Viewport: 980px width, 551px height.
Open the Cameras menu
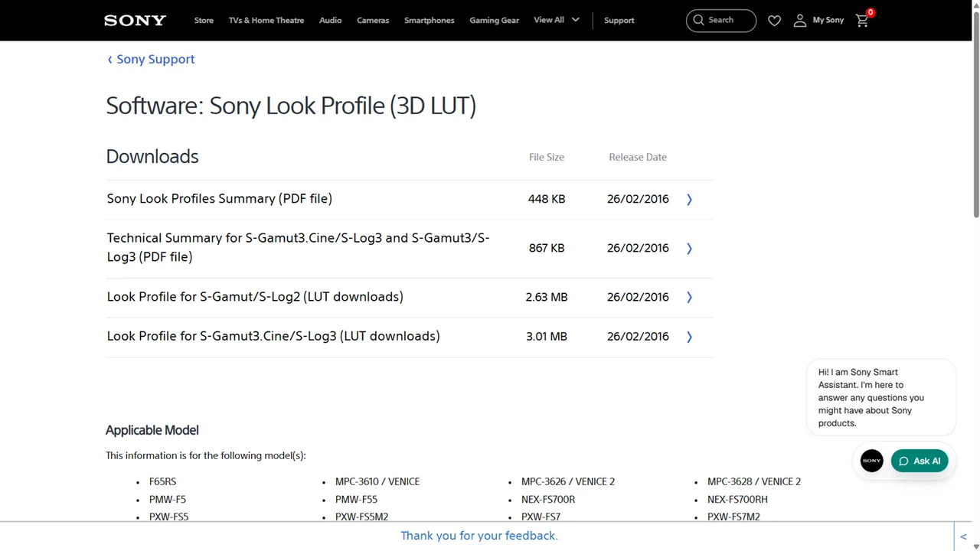click(373, 21)
